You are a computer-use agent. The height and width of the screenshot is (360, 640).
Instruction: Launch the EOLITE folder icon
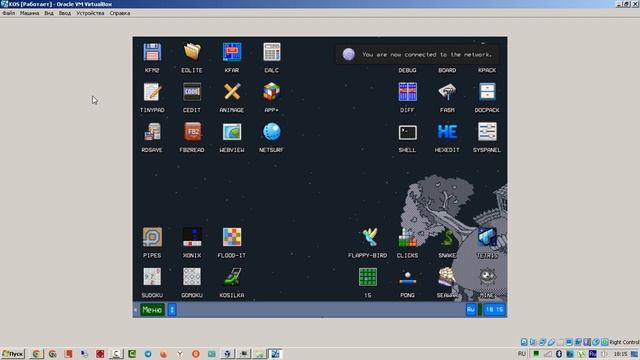(192, 52)
